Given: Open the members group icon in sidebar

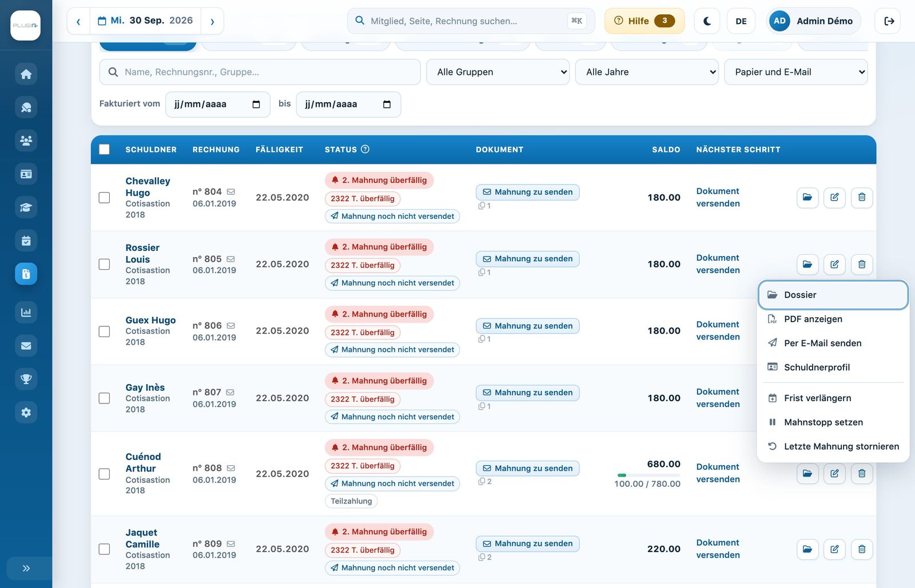Looking at the screenshot, I should 26,141.
